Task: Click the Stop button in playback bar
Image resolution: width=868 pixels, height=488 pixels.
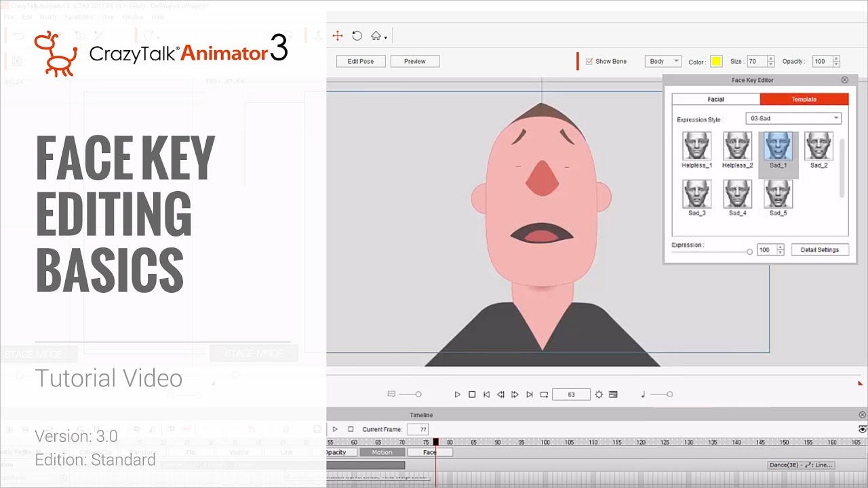Action: coord(472,394)
